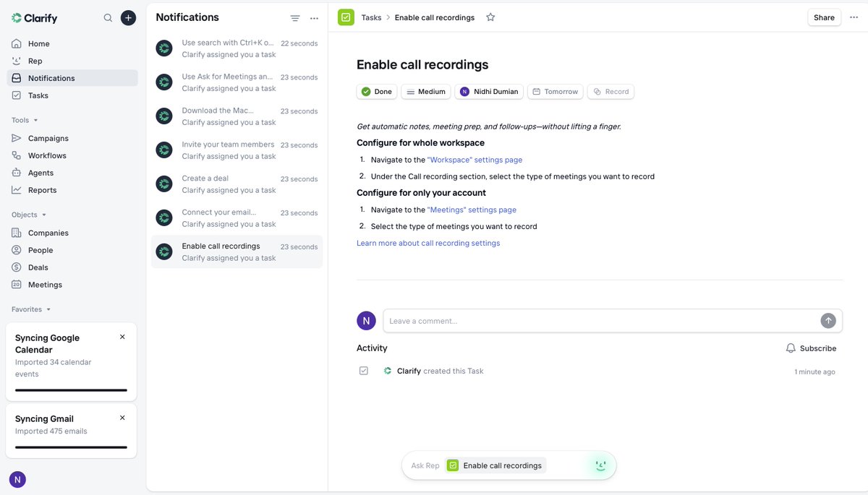Change the Tomorrow due date

(556, 92)
